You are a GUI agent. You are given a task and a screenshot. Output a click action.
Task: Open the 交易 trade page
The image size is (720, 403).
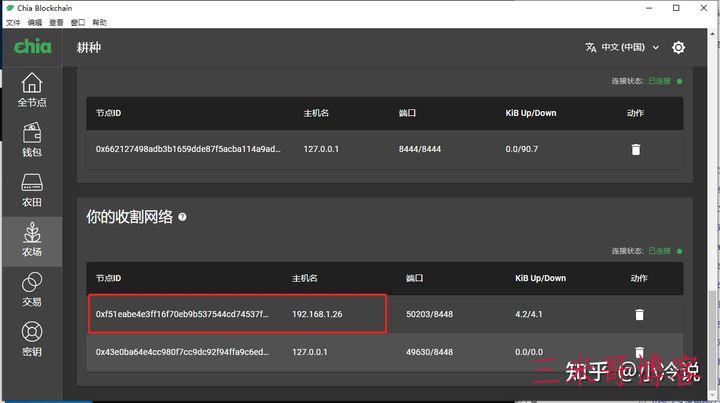pyautogui.click(x=32, y=290)
